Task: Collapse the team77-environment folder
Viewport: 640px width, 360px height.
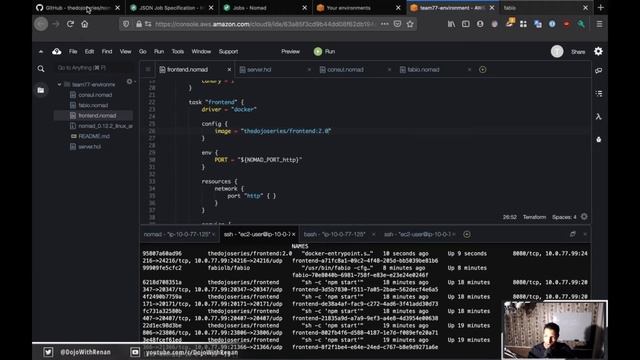Action: coord(60,84)
